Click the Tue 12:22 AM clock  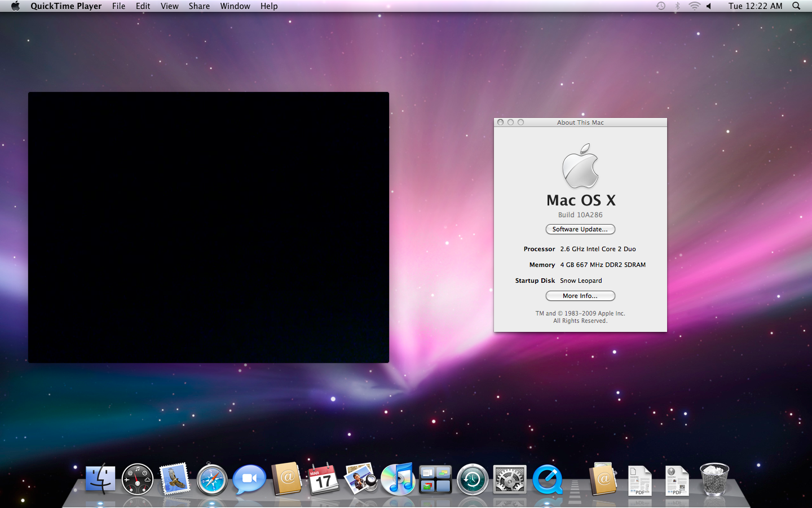755,6
